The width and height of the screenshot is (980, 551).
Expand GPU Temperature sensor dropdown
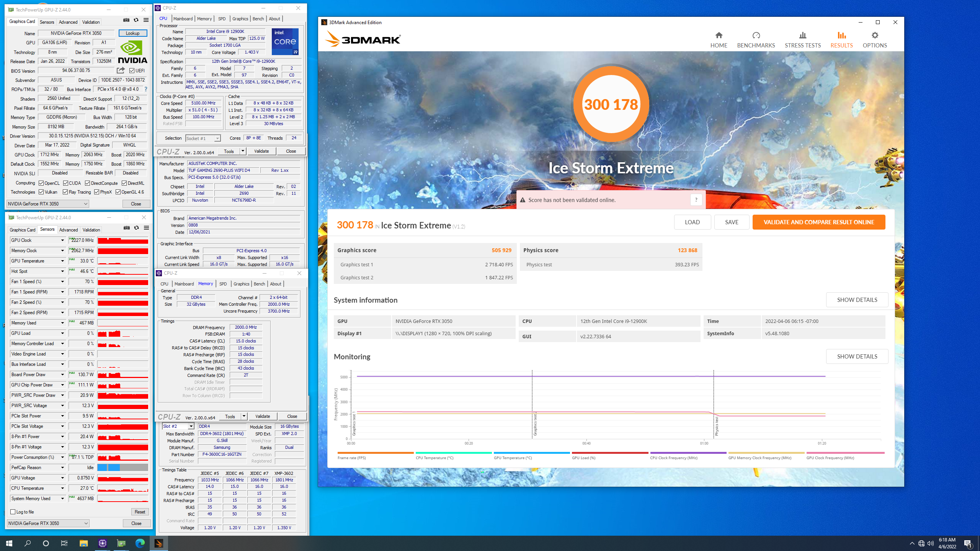pos(62,261)
